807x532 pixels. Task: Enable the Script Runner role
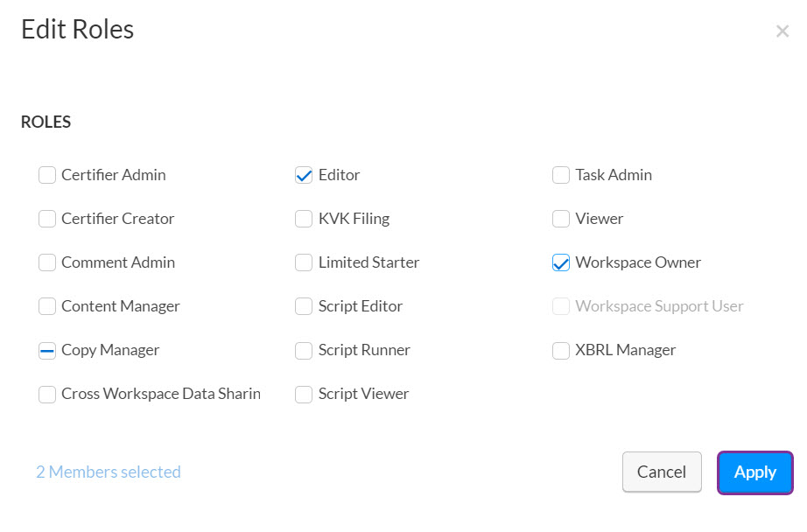click(x=304, y=350)
